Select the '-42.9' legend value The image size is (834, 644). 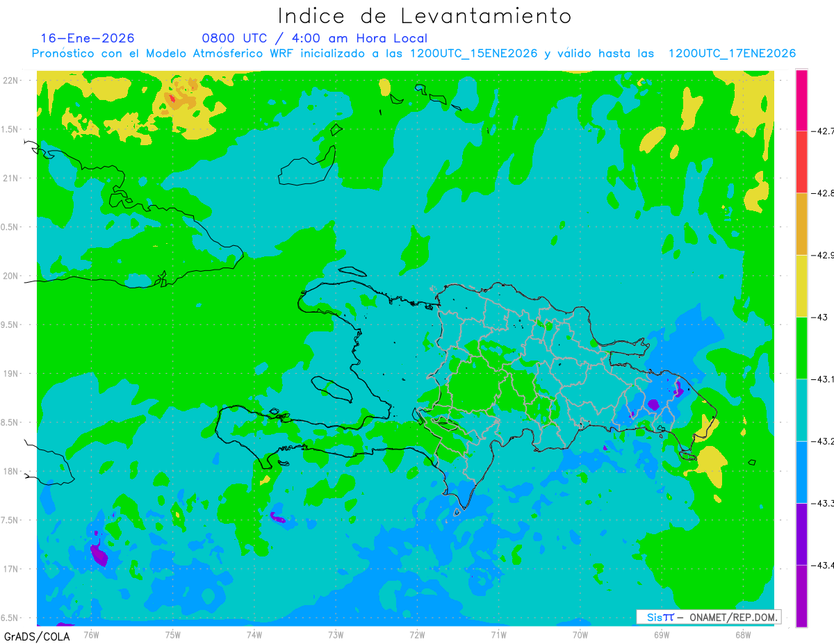[822, 255]
